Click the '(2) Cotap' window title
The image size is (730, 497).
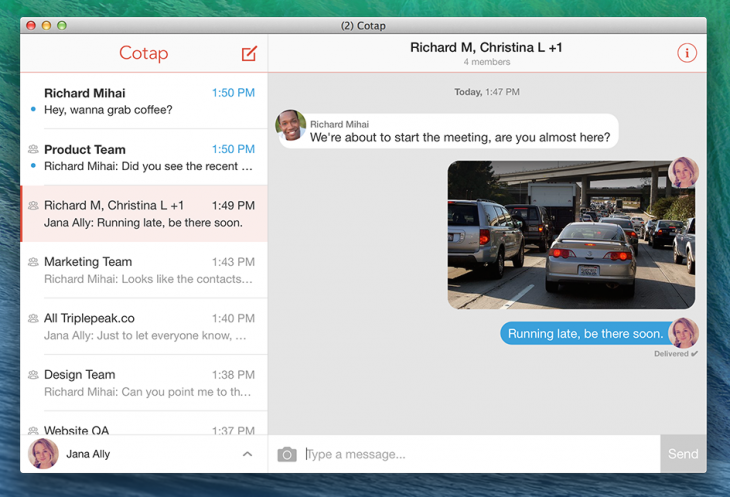363,26
